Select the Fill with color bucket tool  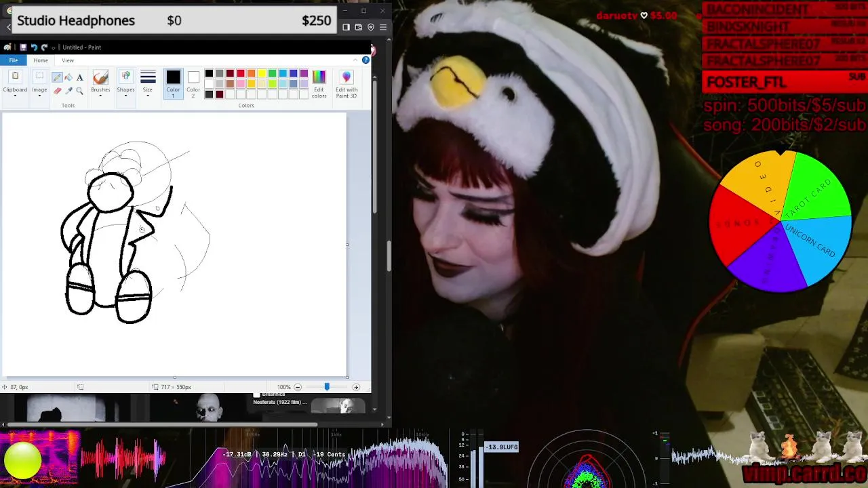pyautogui.click(x=68, y=77)
